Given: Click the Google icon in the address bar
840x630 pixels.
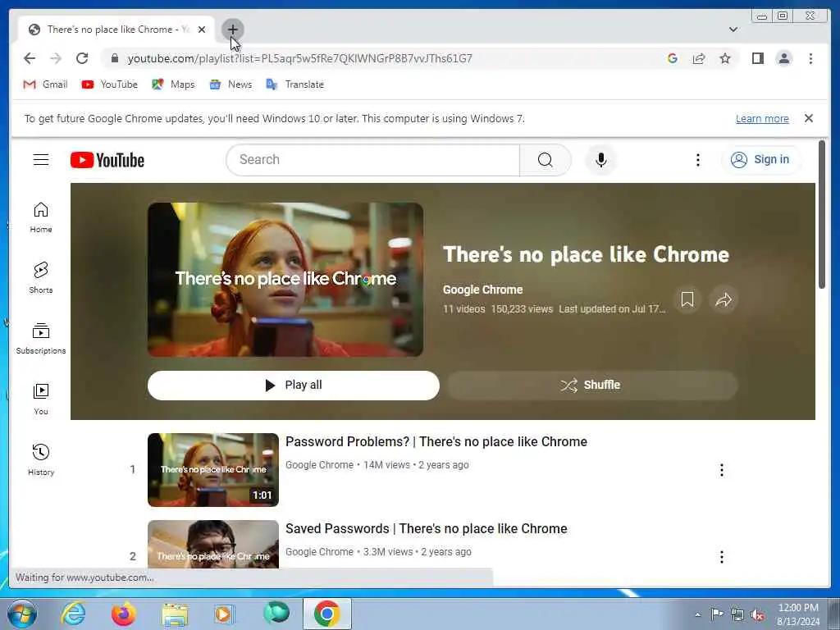Looking at the screenshot, I should click(x=673, y=58).
